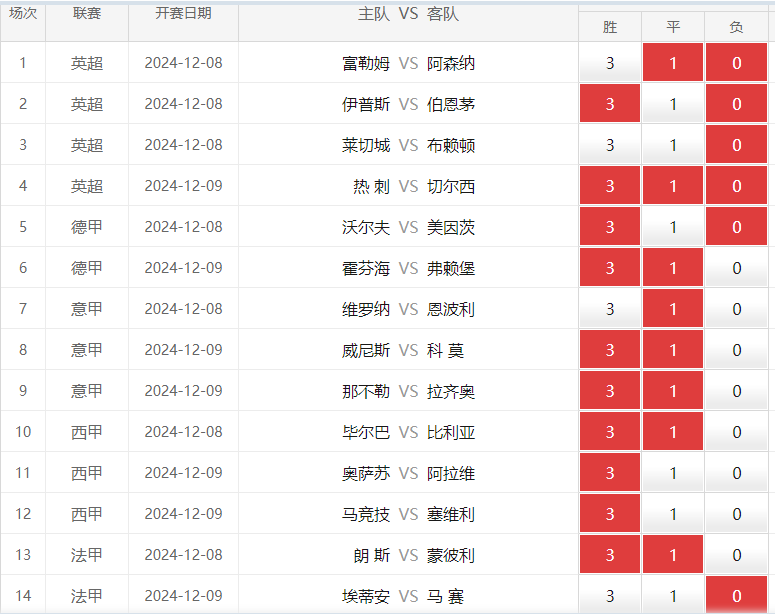Mark draw (1) for 埃蒂安 VS 马赛
Image resolution: width=775 pixels, height=614 pixels.
(673, 595)
